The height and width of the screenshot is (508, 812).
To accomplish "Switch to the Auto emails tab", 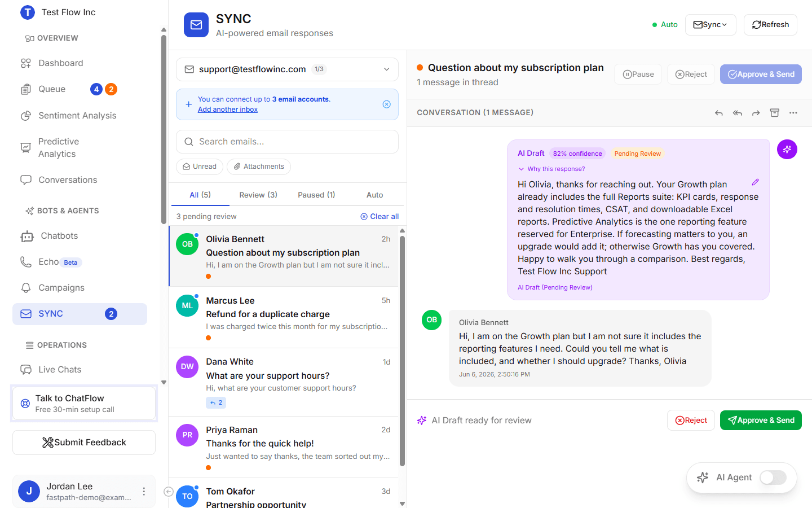I will click(x=374, y=195).
